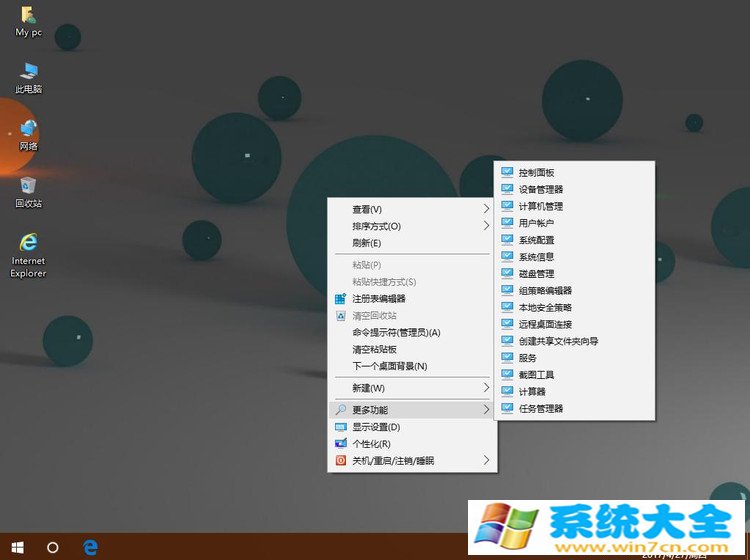Choose 排序方式(O) in the context menu
Viewport: 750px width, 560px height.
(412, 226)
